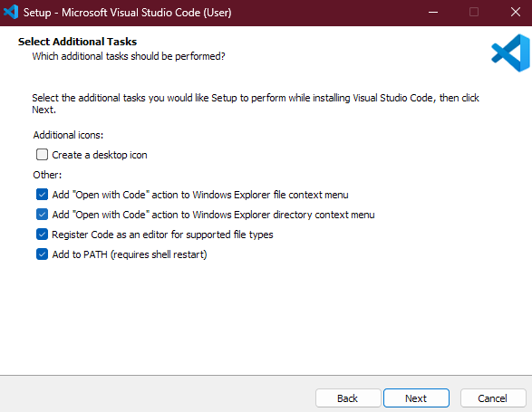
Task: Toggle the Add to PATH checkbox
Action: click(42, 254)
